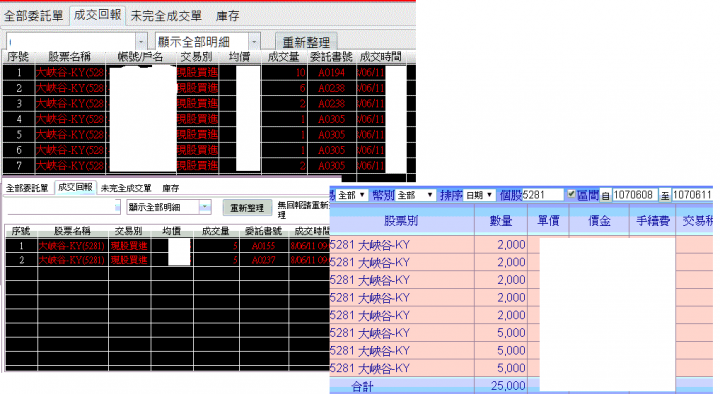The width and height of the screenshot is (720, 394).
Task: Open the 幣別 全部 dropdown
Action: 416,195
